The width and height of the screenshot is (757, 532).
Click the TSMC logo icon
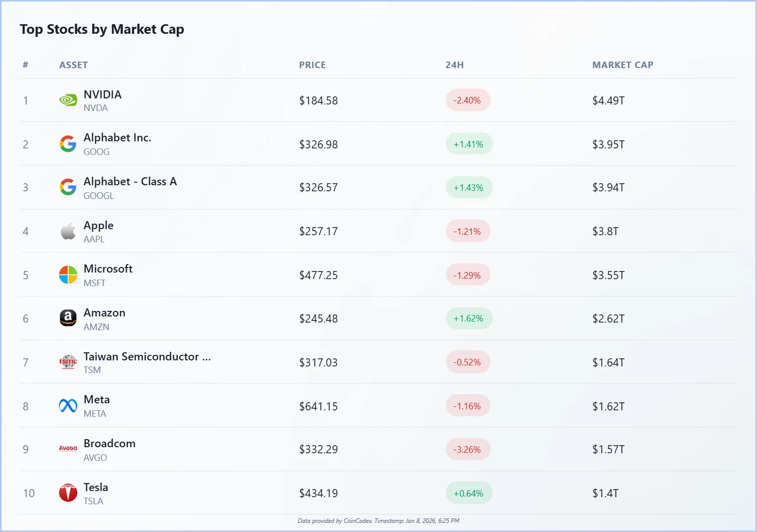[68, 362]
